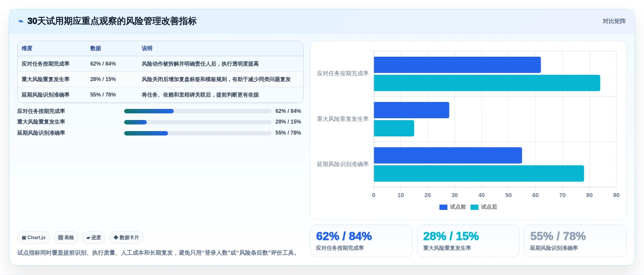
Task: Toggle the 试点后 legend swatch
Action: tap(474, 207)
